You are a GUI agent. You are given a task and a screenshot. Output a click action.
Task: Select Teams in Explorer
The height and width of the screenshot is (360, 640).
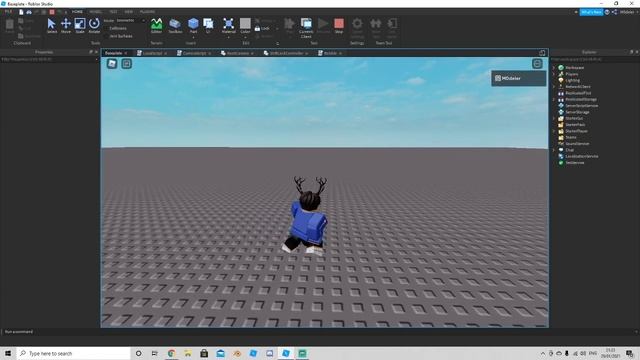(x=571, y=137)
